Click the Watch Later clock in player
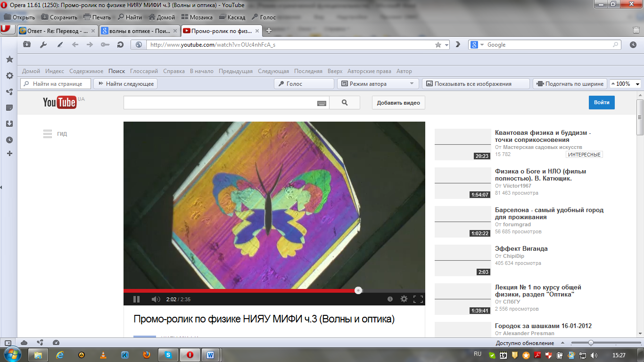 [x=390, y=299]
